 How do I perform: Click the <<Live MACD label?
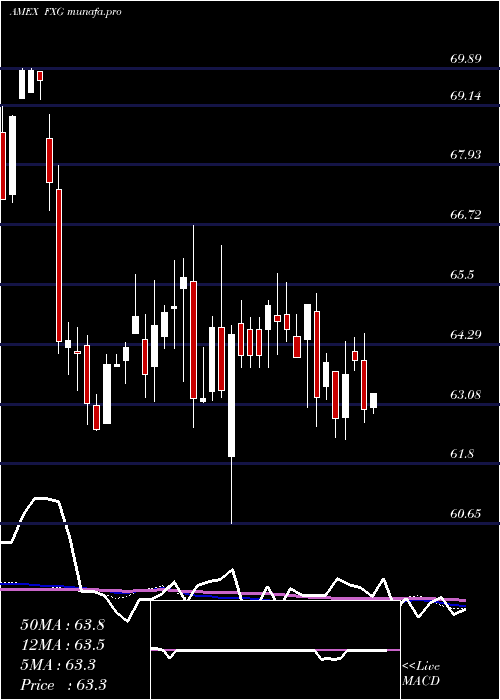coord(421,674)
